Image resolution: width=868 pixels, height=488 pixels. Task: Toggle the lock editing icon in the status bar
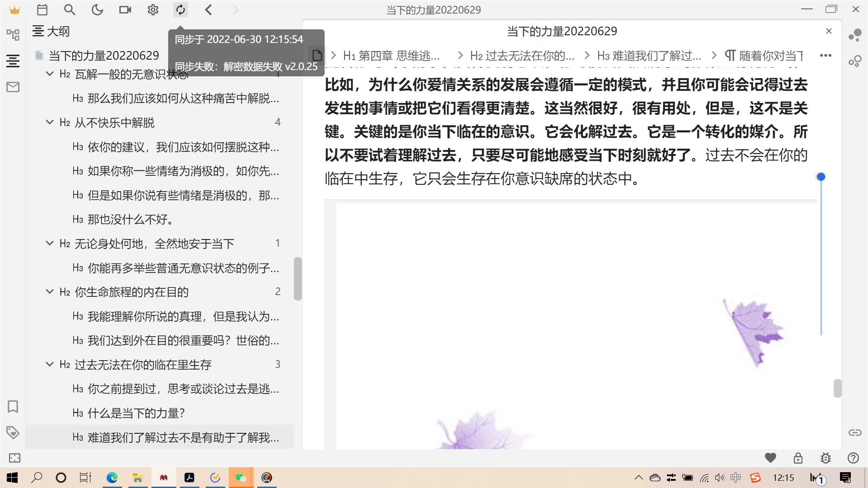coord(798,458)
